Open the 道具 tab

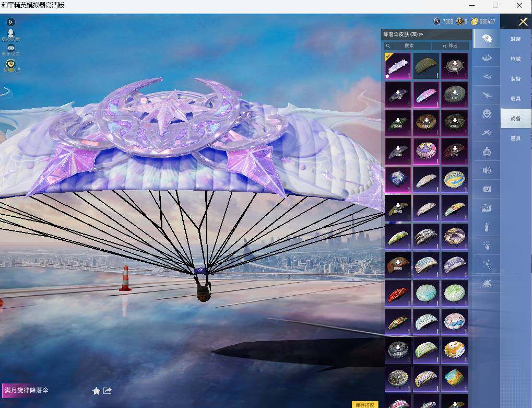point(516,138)
